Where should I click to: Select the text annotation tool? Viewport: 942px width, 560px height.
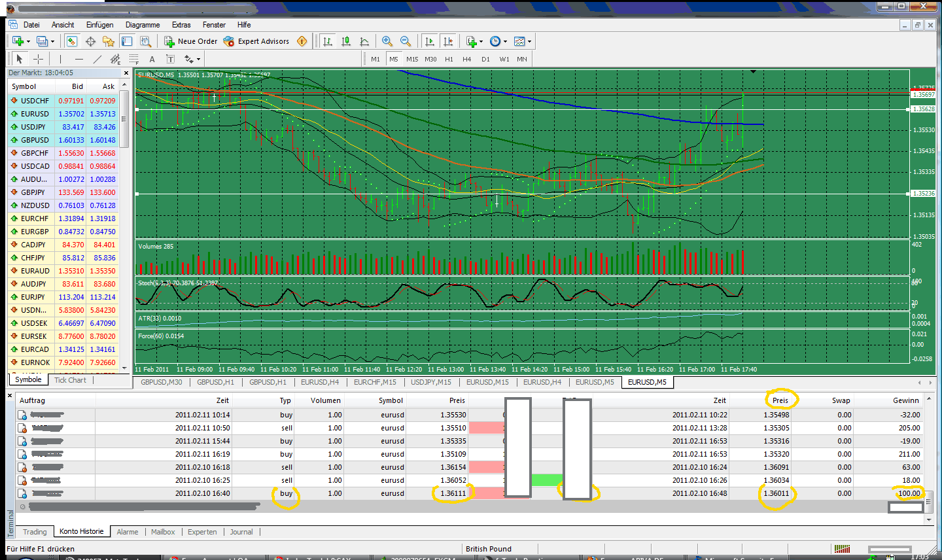pos(151,59)
